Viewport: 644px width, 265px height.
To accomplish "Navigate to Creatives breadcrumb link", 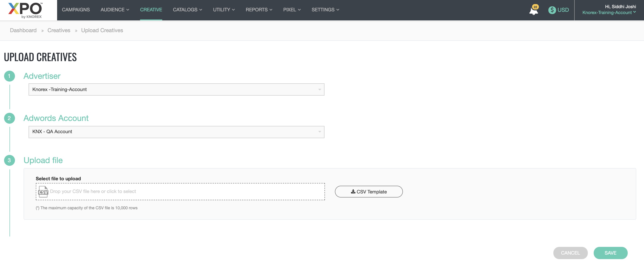I will (59, 30).
